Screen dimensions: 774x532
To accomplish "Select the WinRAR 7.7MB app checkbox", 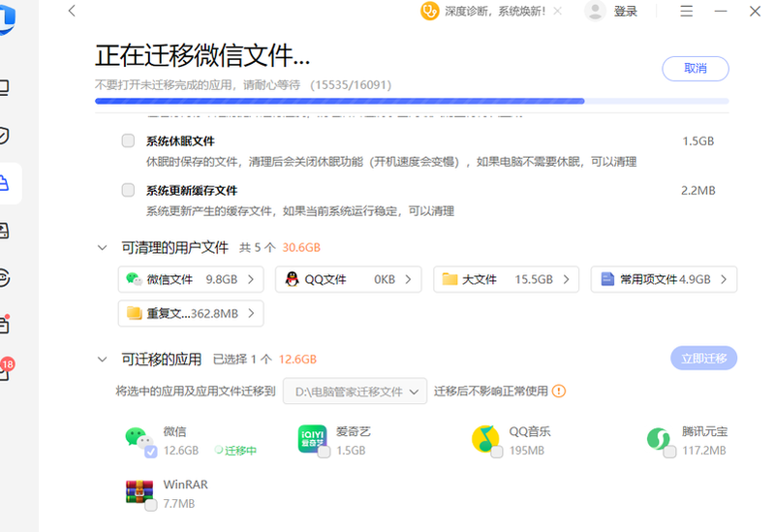I will (151, 505).
